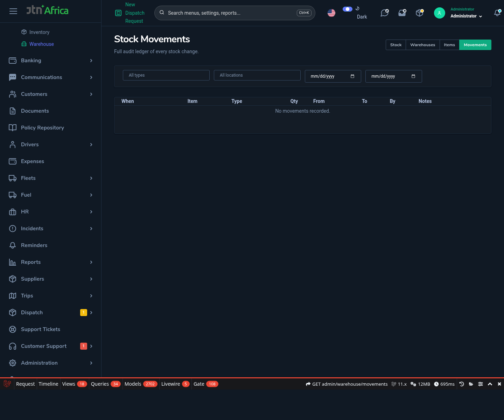Image resolution: width=504 pixels, height=420 pixels.
Task: Open the second date field calendar picker
Action: tap(413, 76)
